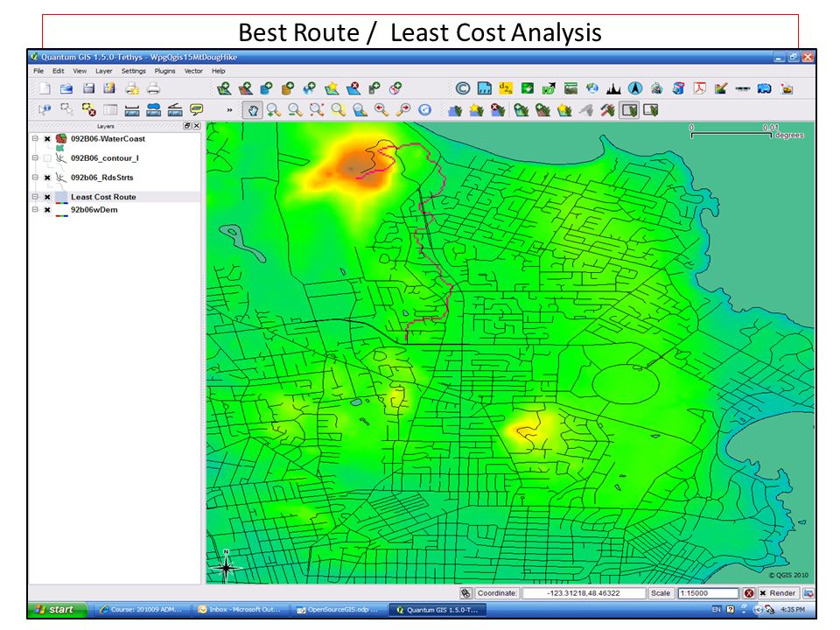
Task: Open the Edit menu
Action: click(x=58, y=71)
